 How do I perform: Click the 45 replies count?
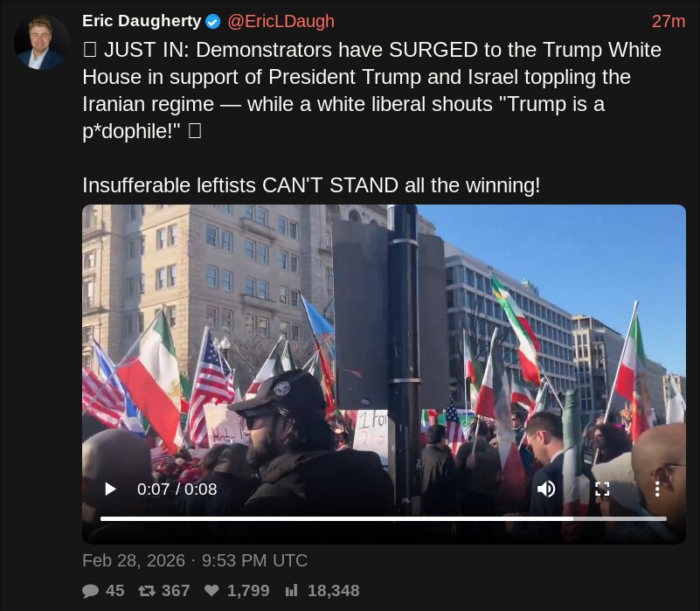115,590
